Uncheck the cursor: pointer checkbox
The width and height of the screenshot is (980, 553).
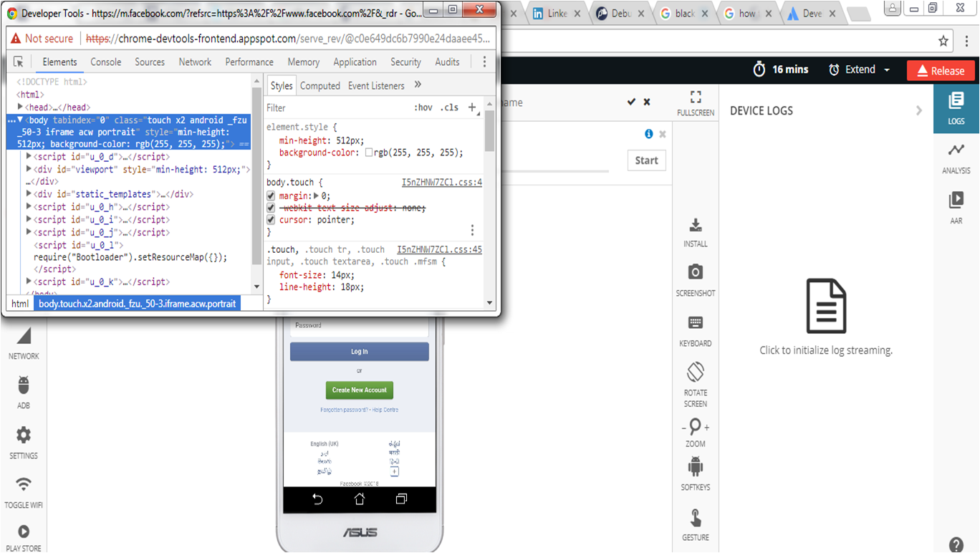click(271, 220)
